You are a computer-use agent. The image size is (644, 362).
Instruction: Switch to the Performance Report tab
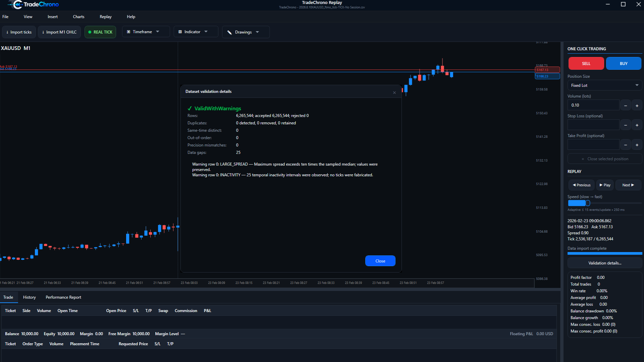(63, 297)
